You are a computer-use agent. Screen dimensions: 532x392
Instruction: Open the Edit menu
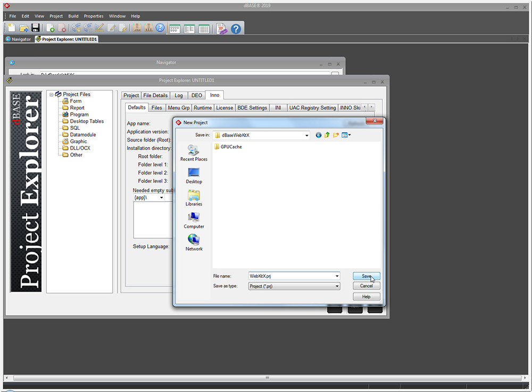(26, 16)
